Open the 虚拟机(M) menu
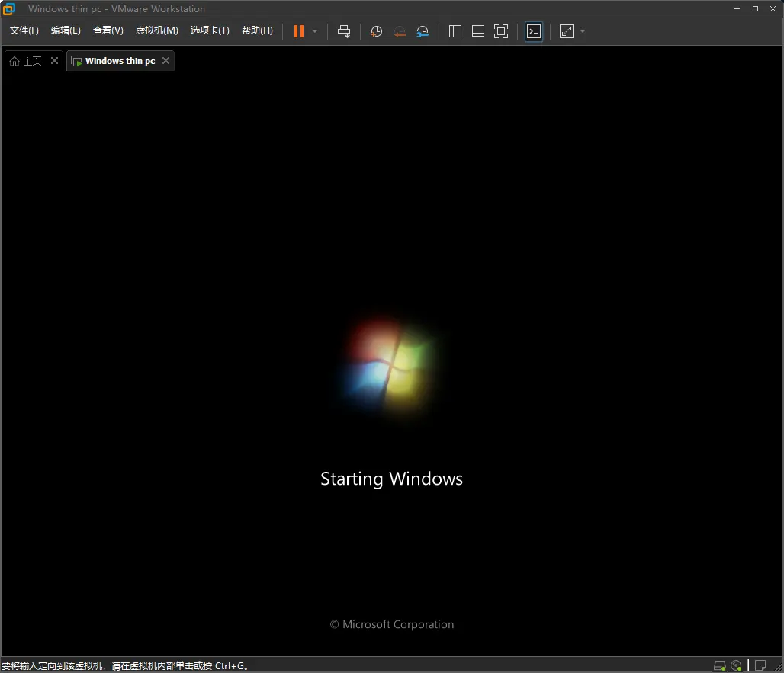The width and height of the screenshot is (784, 673). click(x=156, y=30)
